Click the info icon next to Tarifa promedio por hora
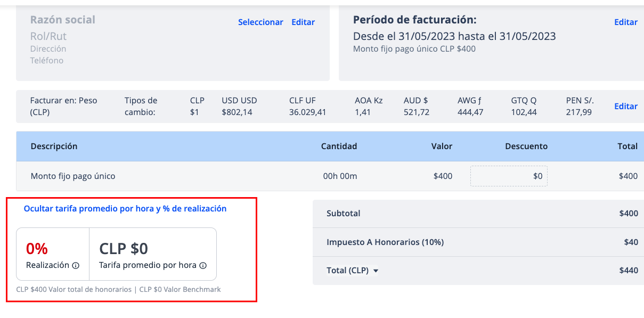 pos(203,265)
